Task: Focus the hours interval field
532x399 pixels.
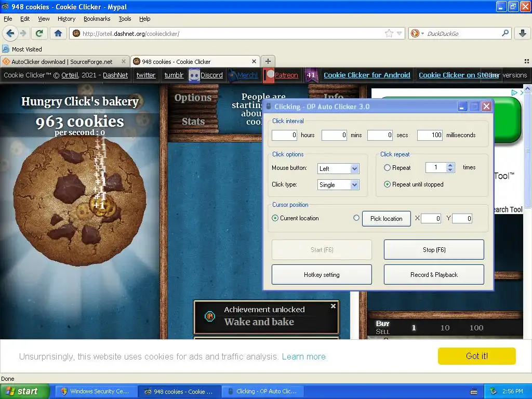Action: pos(284,135)
